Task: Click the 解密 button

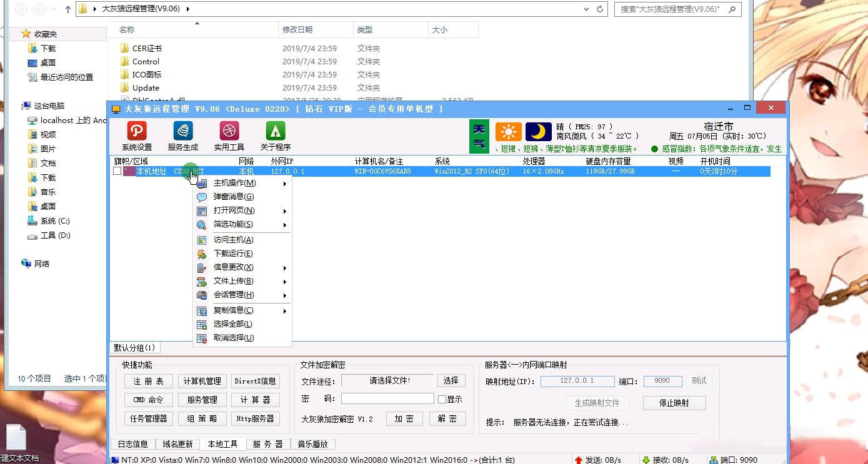Action: [447, 418]
